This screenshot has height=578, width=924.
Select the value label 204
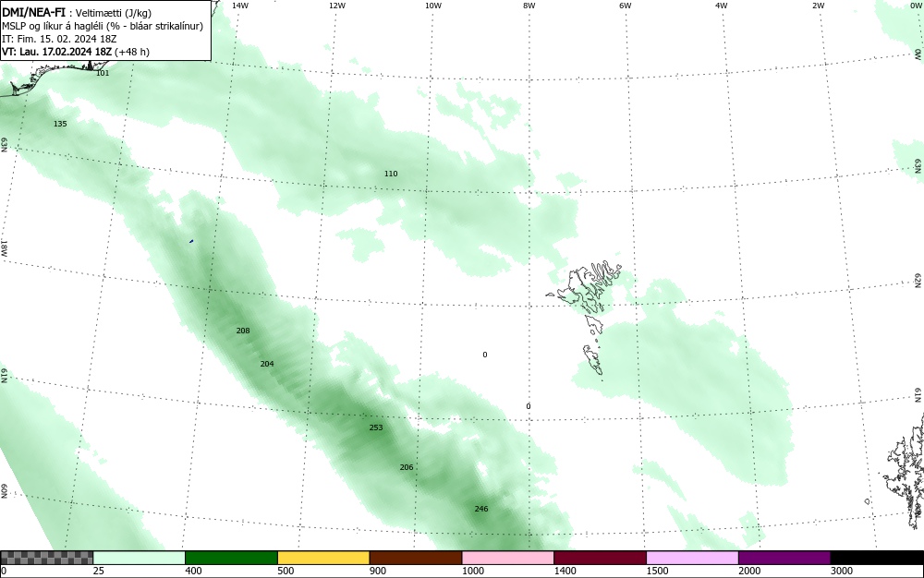point(267,364)
